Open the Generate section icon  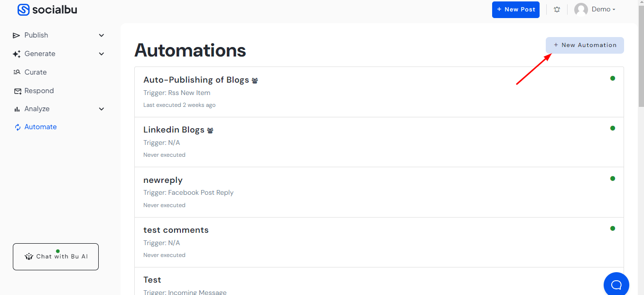(16, 53)
